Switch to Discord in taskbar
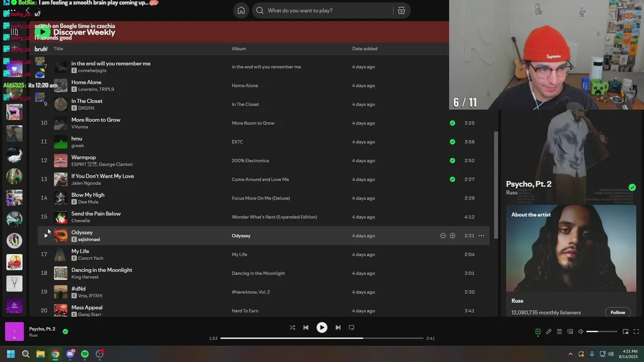This screenshot has width=644, height=362. click(x=70, y=354)
